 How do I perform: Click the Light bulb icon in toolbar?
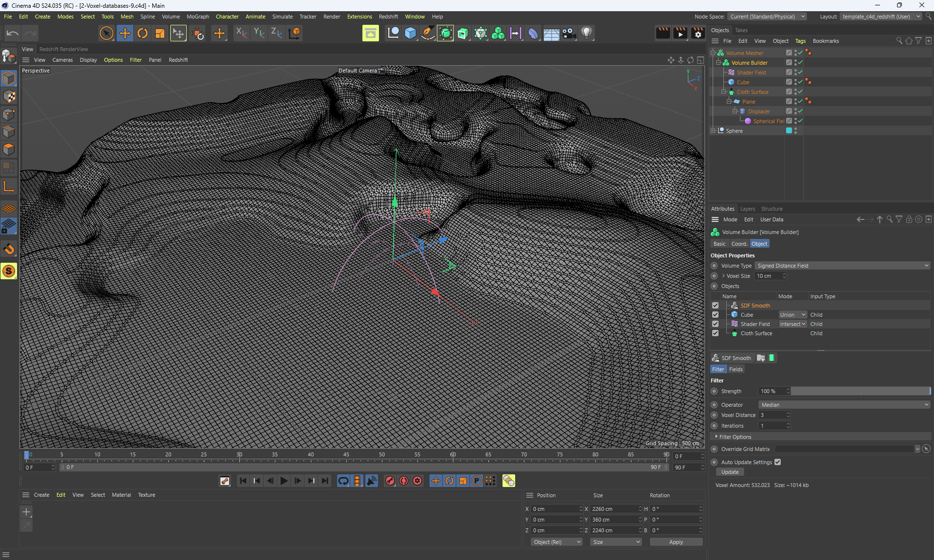pyautogui.click(x=587, y=33)
